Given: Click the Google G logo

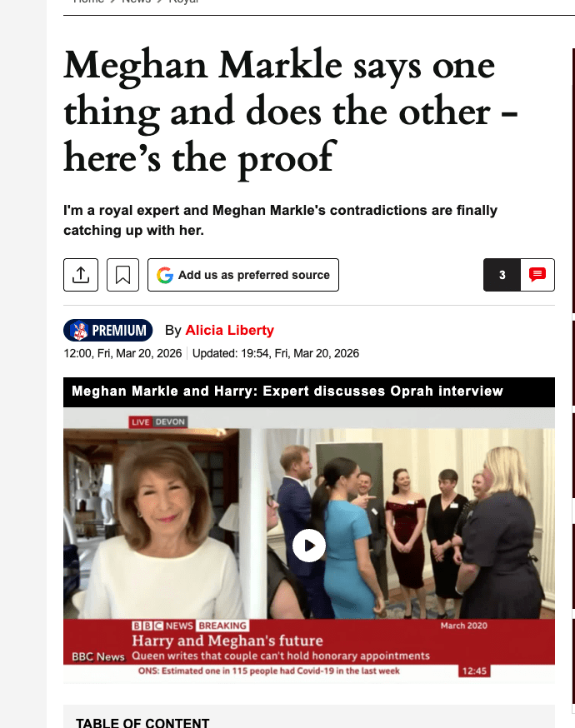Looking at the screenshot, I should [x=165, y=276].
